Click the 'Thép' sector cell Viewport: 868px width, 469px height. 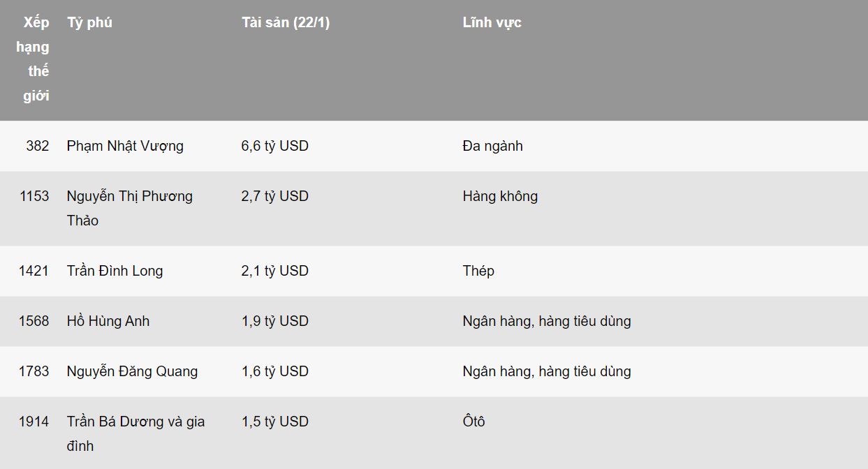click(x=478, y=271)
